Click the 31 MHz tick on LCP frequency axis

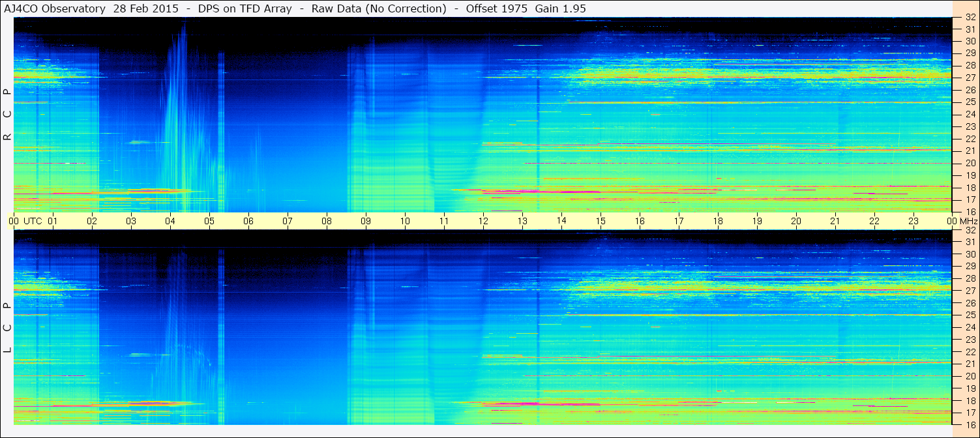(x=970, y=242)
